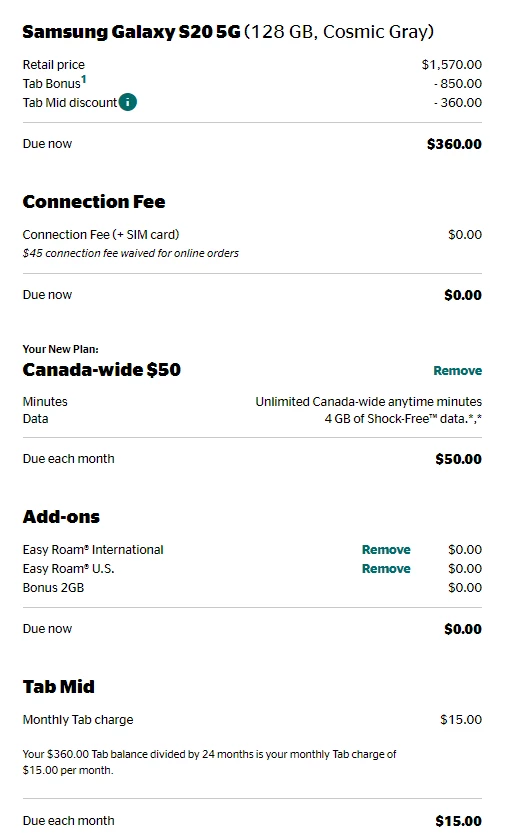The width and height of the screenshot is (515, 840).
Task: Click the Canada-wide $50 plan title
Action: tap(102, 370)
